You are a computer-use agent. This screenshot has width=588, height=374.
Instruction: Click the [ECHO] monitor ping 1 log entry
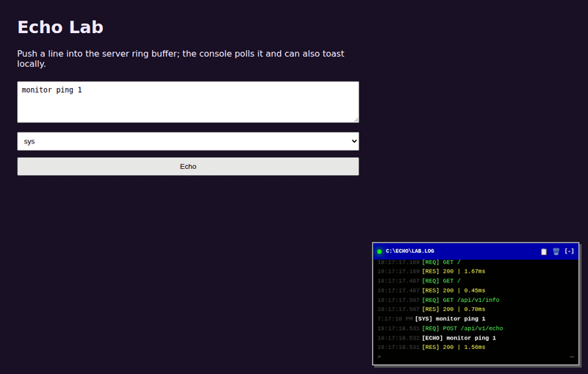click(x=437, y=338)
